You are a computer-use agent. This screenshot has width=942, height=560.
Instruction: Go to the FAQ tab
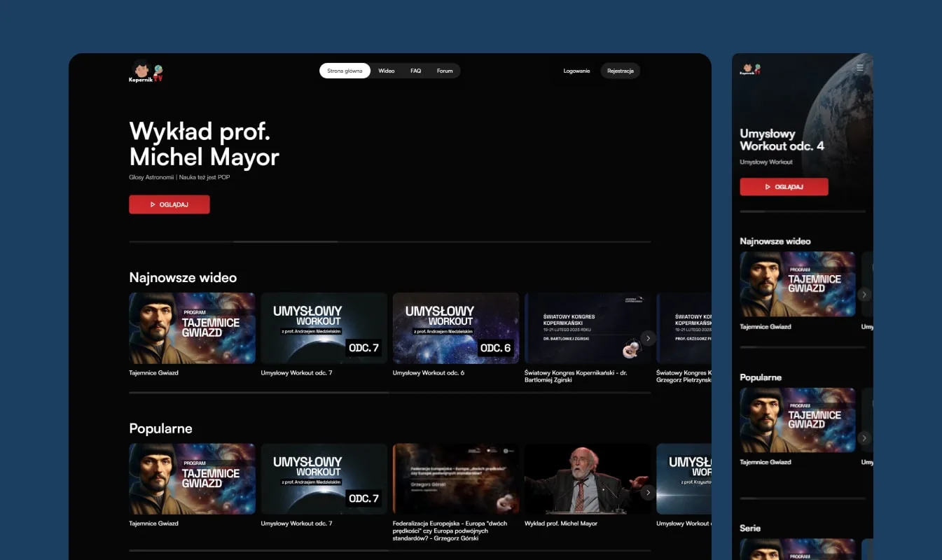(416, 71)
